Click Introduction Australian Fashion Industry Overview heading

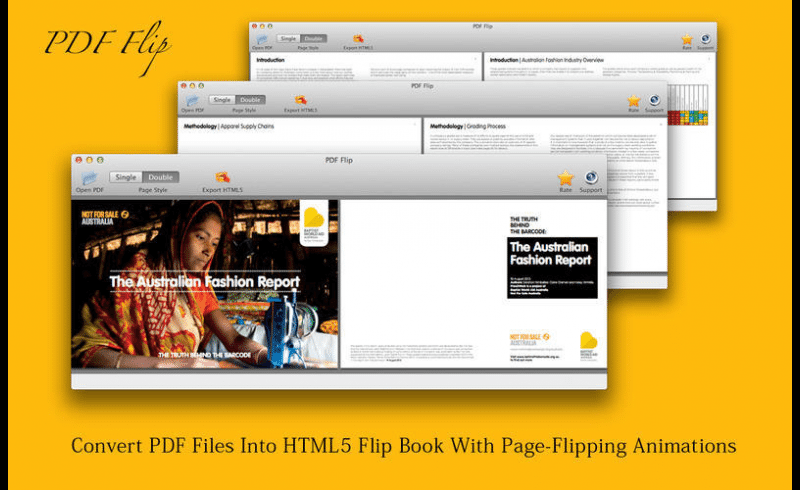click(546, 60)
